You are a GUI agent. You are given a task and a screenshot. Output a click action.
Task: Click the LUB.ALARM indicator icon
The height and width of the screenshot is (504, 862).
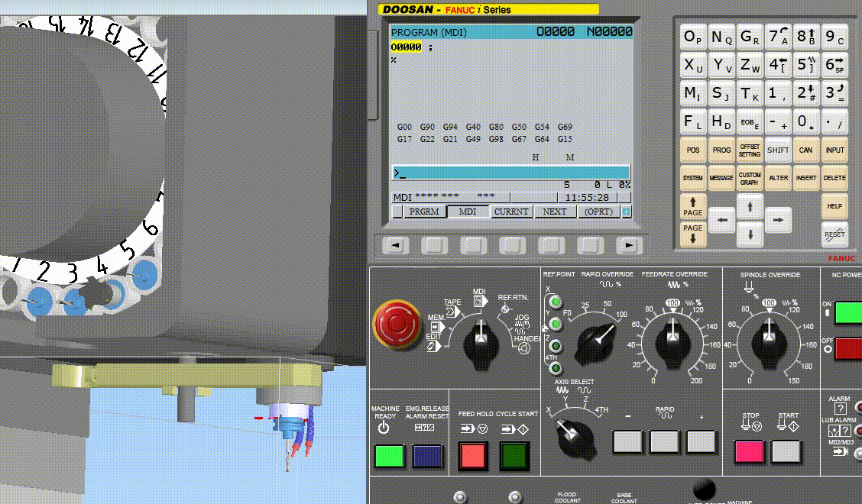[x=840, y=431]
